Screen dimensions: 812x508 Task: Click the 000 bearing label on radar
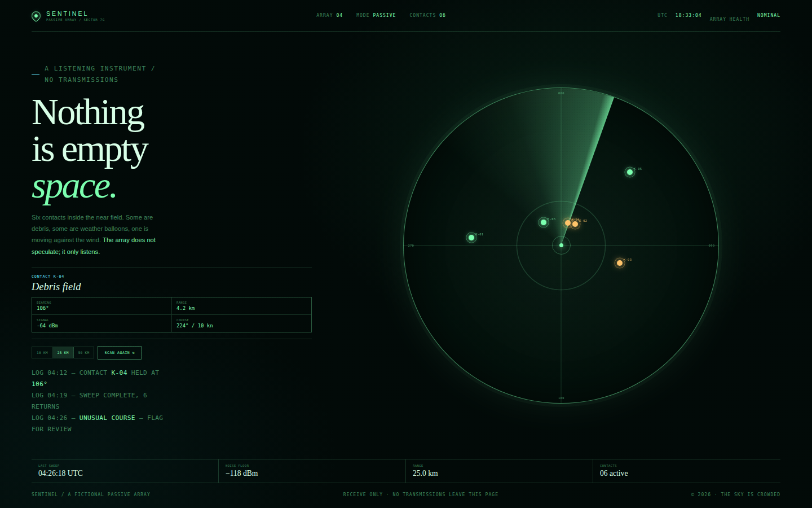561,93
